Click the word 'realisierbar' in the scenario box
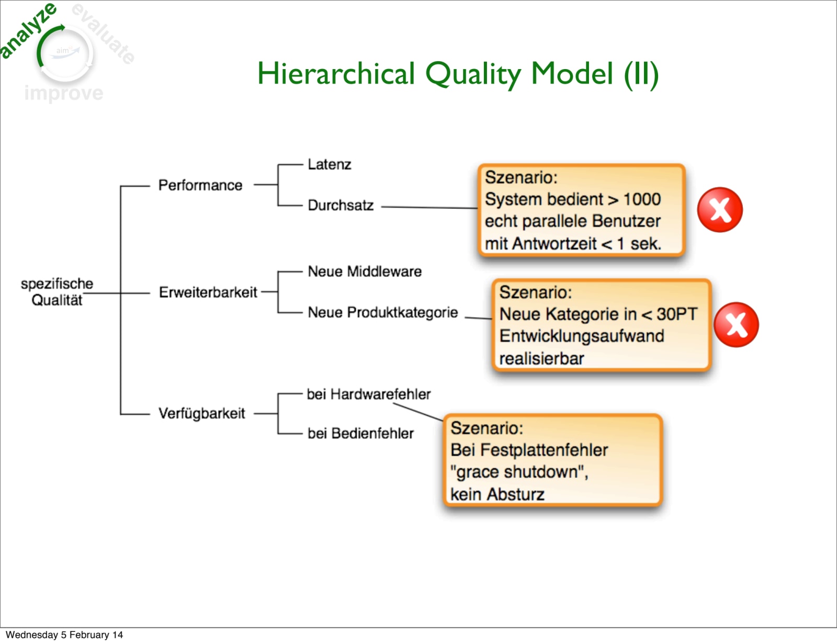The image size is (837, 644). tap(541, 359)
